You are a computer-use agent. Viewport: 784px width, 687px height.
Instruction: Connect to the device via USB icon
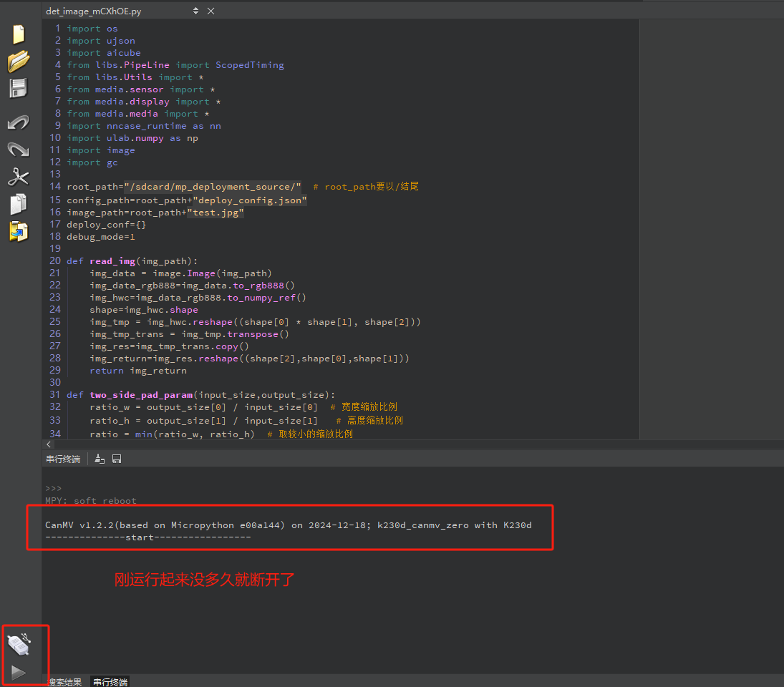(x=19, y=644)
